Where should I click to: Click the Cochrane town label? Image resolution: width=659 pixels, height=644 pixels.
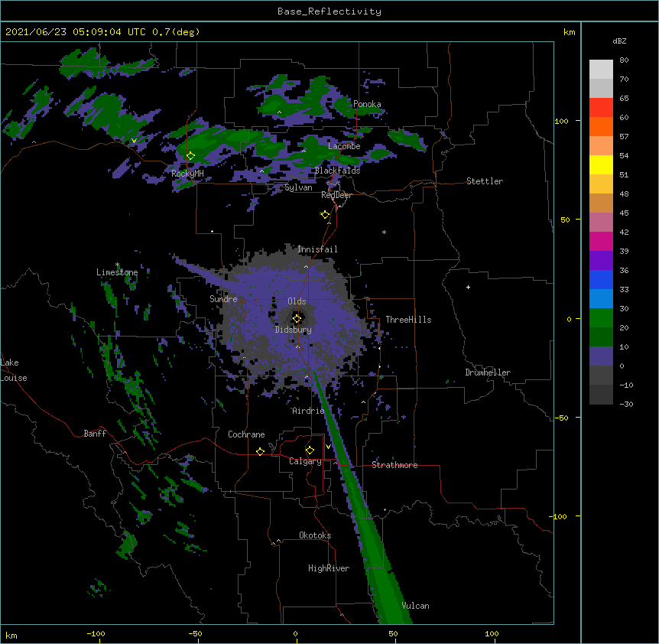pyautogui.click(x=246, y=434)
